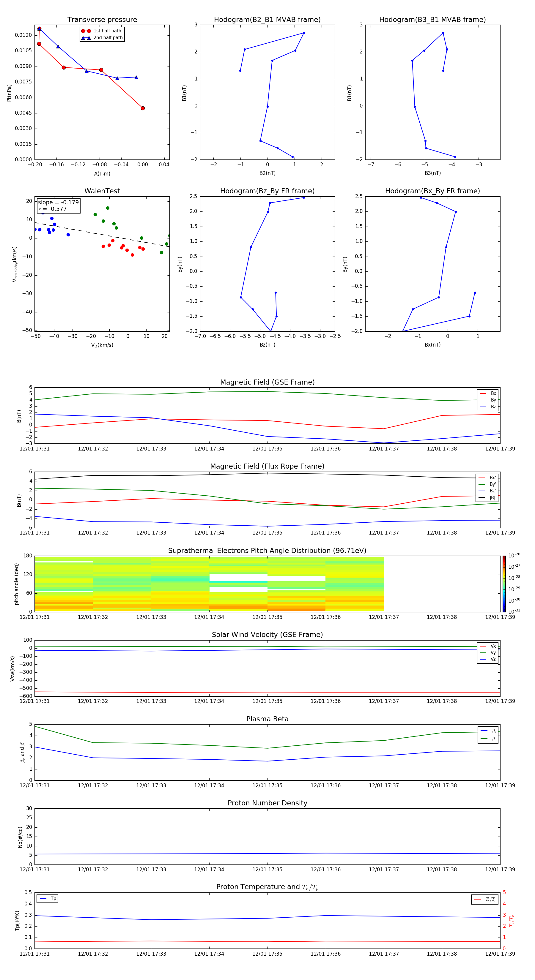The width and height of the screenshot is (535, 980).
Task: Click the "Np(#/cc)" y-axis label
Action: pyautogui.click(x=20, y=837)
